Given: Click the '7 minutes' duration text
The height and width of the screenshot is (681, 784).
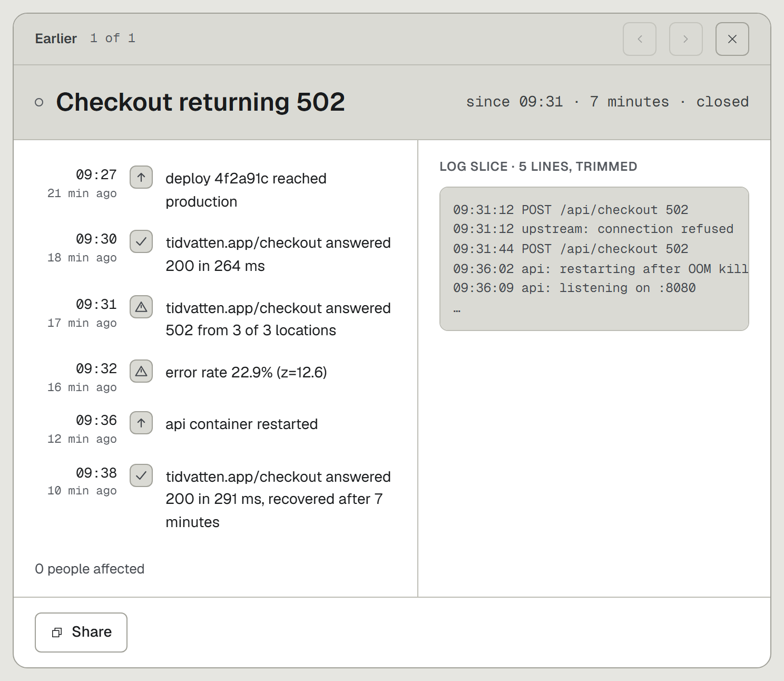Looking at the screenshot, I should coord(630,102).
